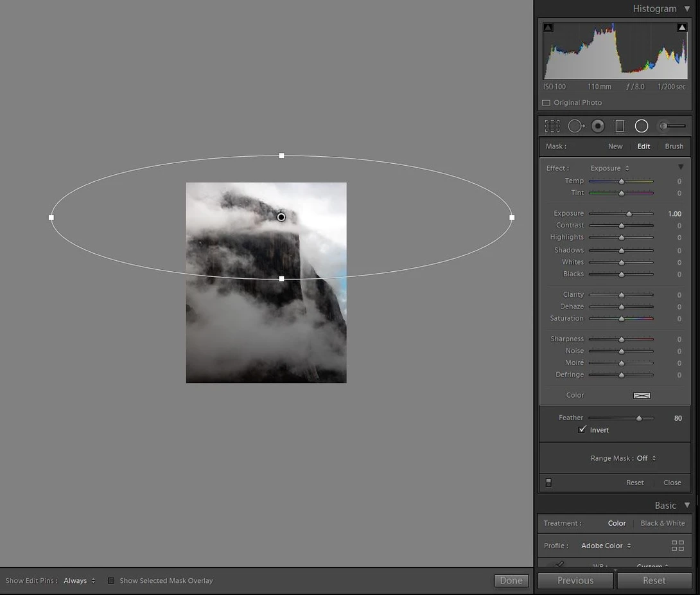Image resolution: width=700 pixels, height=595 pixels.
Task: Click the Exposure value 1.00 field
Action: click(674, 213)
